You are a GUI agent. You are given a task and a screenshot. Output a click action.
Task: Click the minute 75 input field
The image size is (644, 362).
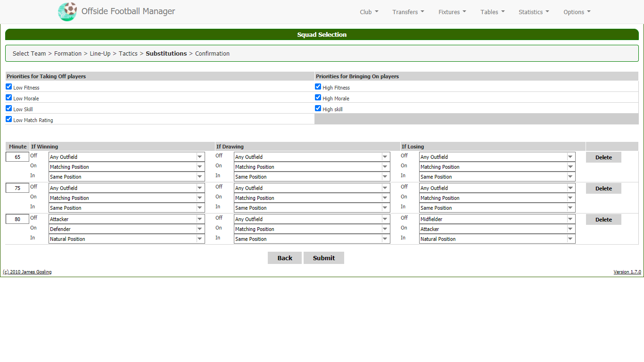[17, 188]
